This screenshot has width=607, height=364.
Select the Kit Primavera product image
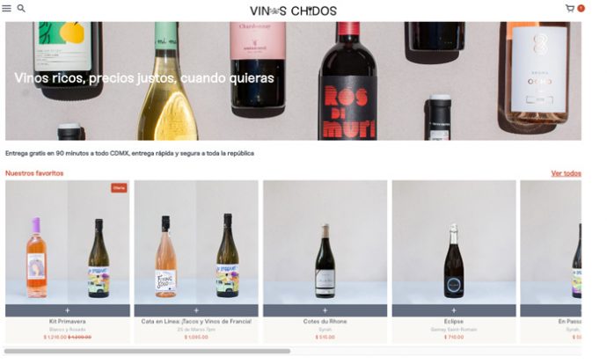pyautogui.click(x=68, y=243)
